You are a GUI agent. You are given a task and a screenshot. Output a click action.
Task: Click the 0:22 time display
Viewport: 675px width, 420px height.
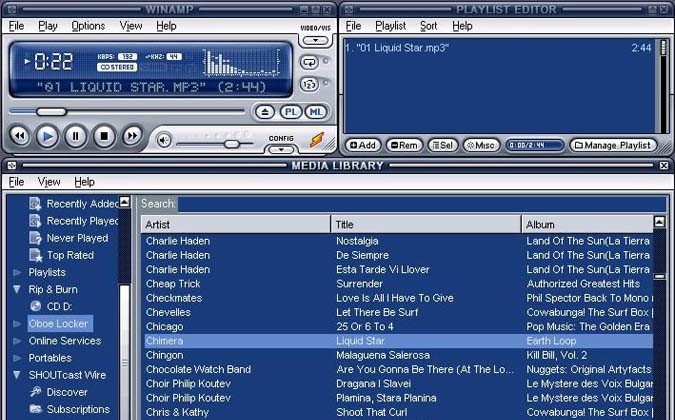[53, 62]
